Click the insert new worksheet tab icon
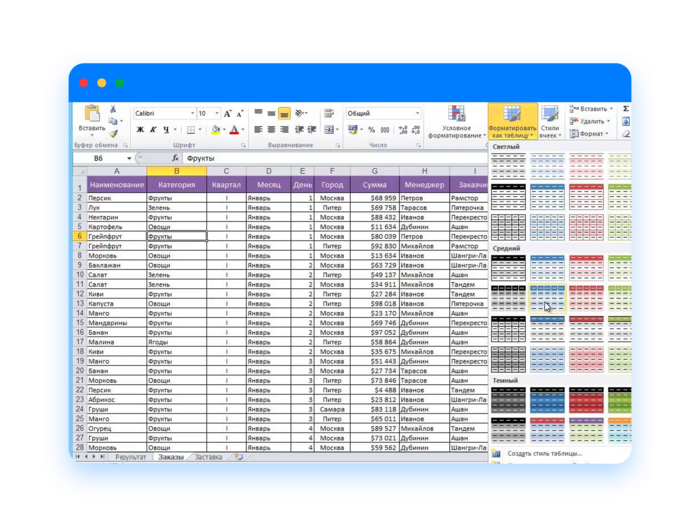This screenshot has width=700, height=527. pyautogui.click(x=239, y=457)
